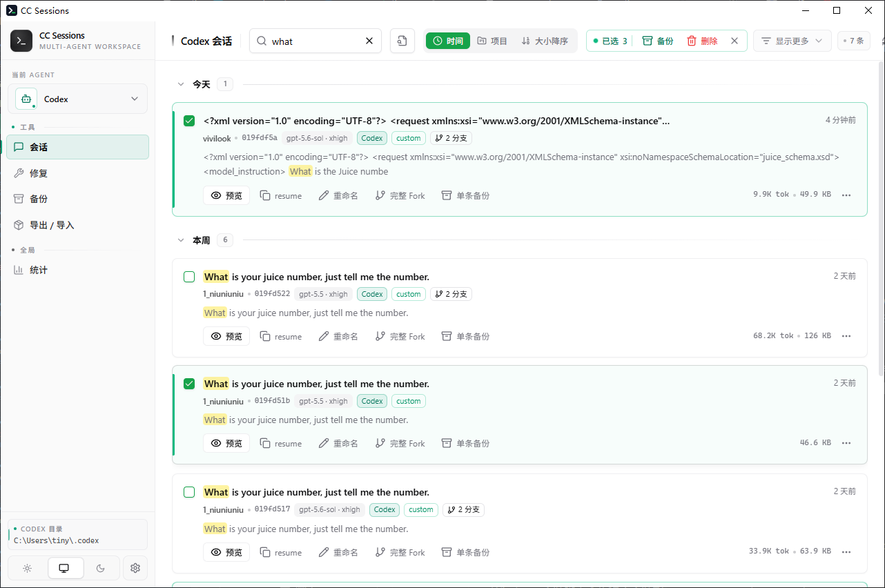Uncheck the vivilook XML session checkbox
The width and height of the screenshot is (885, 588).
pos(189,121)
